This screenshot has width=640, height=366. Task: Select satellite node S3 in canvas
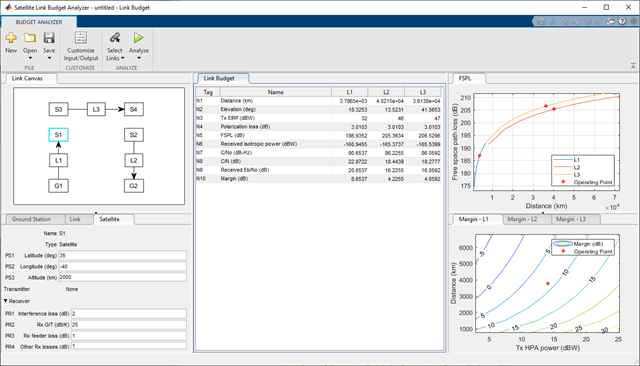coord(58,109)
